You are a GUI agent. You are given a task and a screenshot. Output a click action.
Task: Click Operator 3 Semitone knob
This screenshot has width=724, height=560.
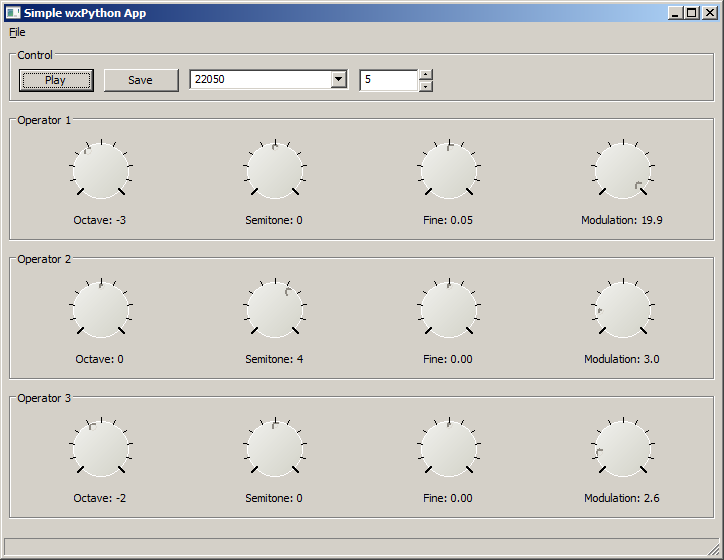275,448
